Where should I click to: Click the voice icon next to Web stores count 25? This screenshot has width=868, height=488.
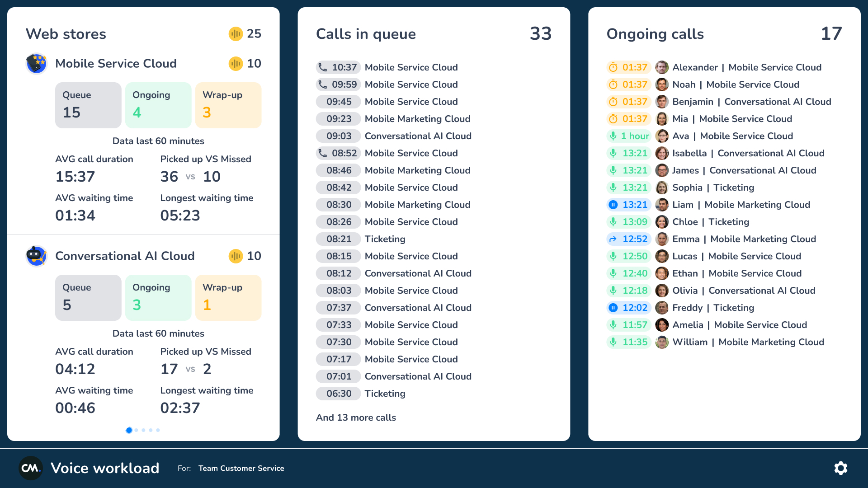[236, 34]
